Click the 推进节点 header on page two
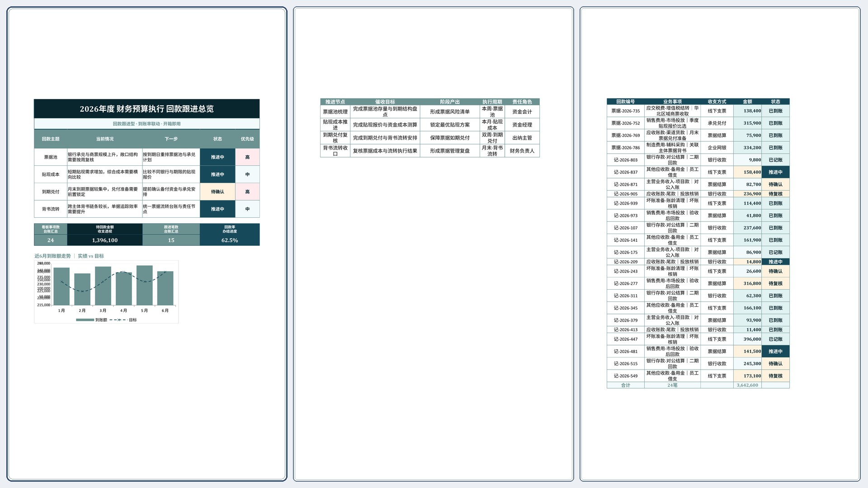This screenshot has height=488, width=868. click(335, 102)
